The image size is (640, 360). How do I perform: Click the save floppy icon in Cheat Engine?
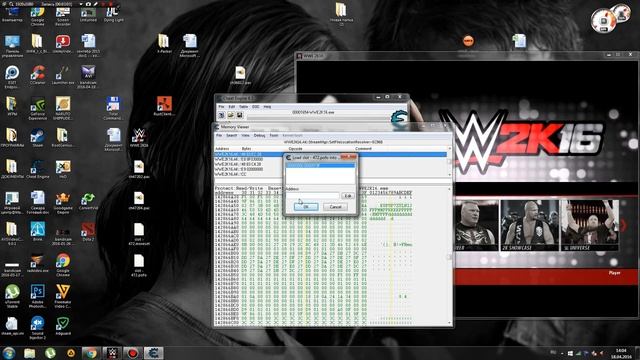click(240, 116)
